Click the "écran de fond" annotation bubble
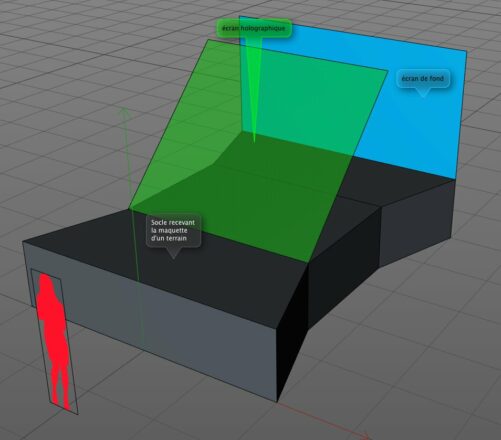Screen dimensions: 501x440 tap(423, 79)
